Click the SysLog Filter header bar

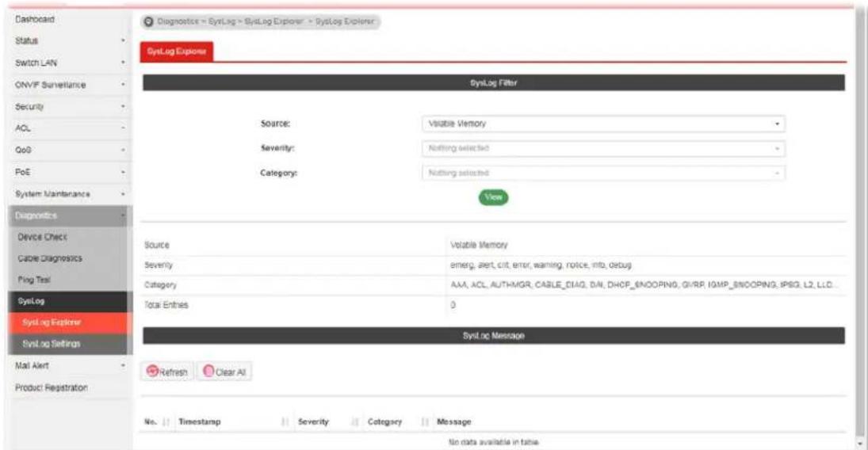(x=494, y=83)
